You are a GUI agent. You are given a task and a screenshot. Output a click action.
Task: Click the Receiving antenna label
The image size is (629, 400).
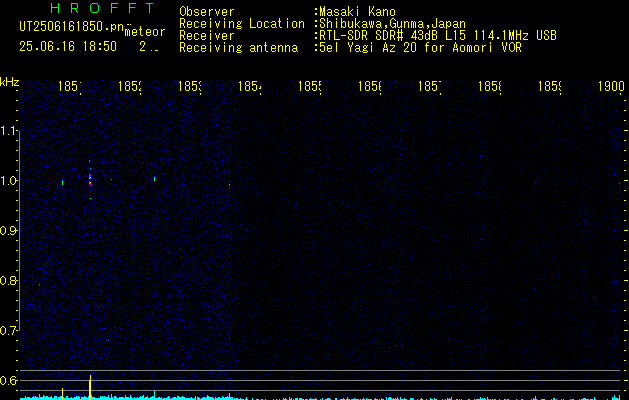tap(238, 48)
